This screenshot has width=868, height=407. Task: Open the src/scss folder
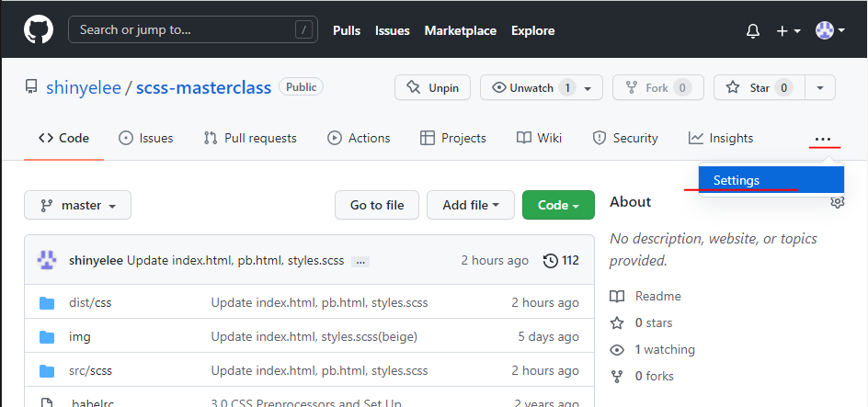90,370
